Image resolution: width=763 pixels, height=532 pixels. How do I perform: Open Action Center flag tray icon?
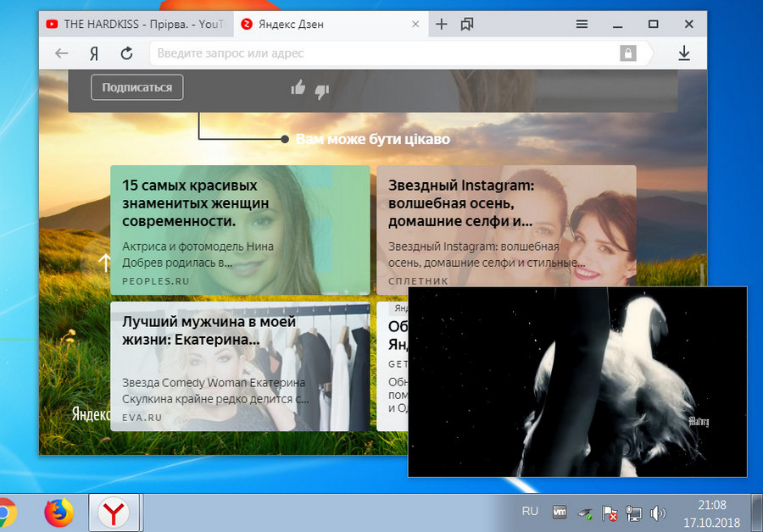pos(610,513)
